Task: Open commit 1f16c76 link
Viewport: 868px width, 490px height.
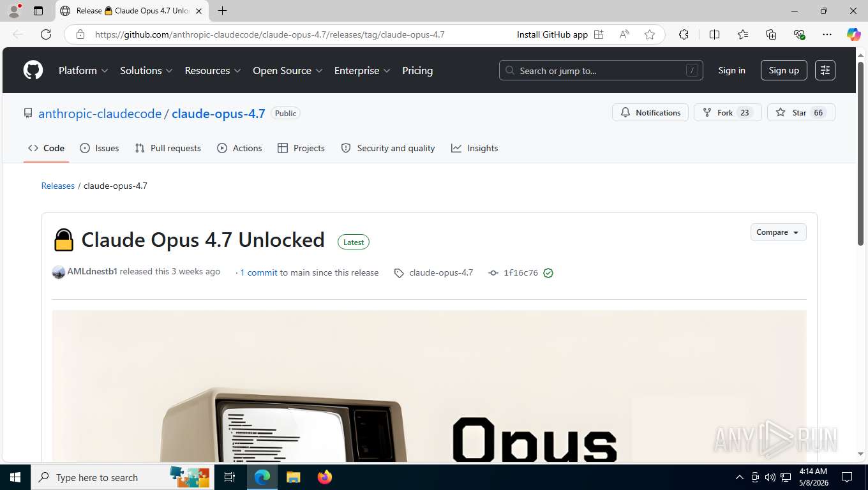Action: pos(521,272)
